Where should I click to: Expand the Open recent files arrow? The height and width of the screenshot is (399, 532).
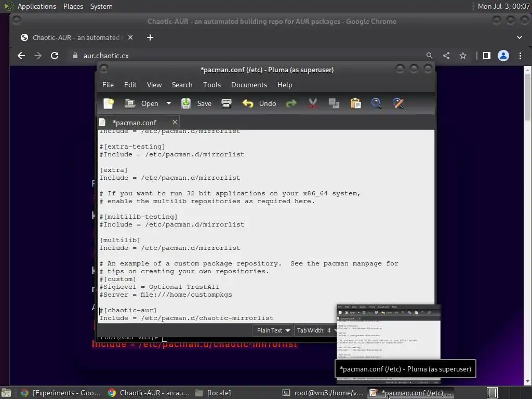pos(169,103)
